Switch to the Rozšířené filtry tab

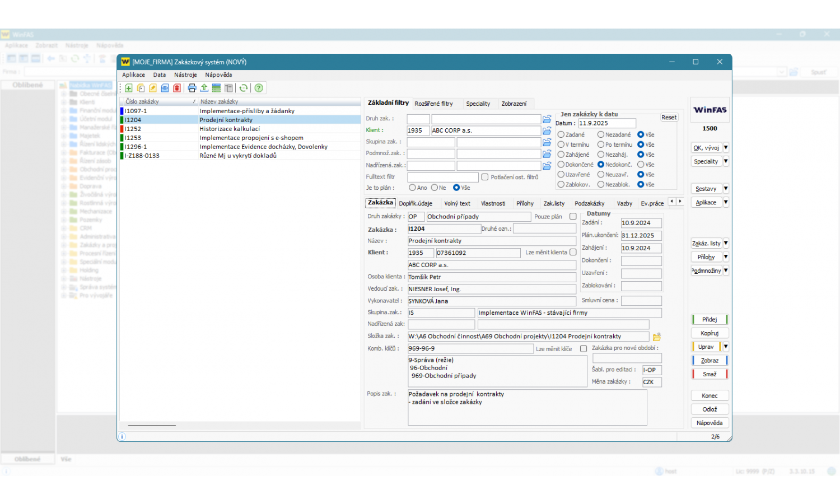tap(433, 104)
